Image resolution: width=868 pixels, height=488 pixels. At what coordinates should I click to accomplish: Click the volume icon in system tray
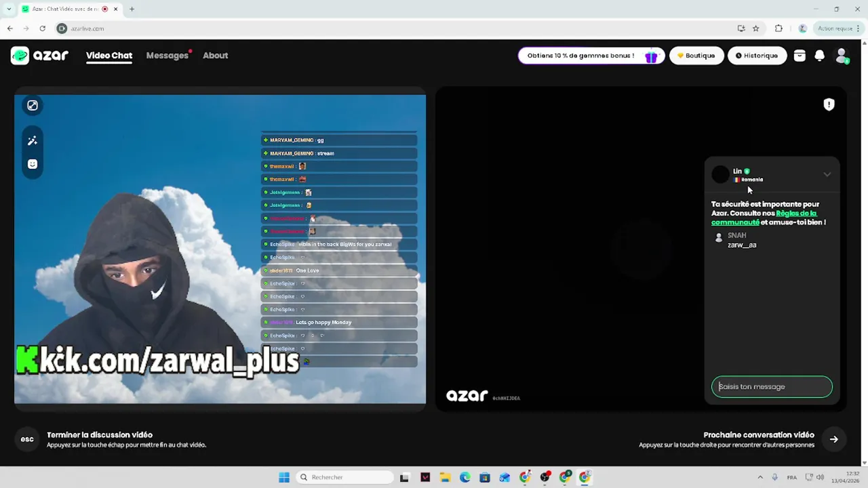(820, 477)
